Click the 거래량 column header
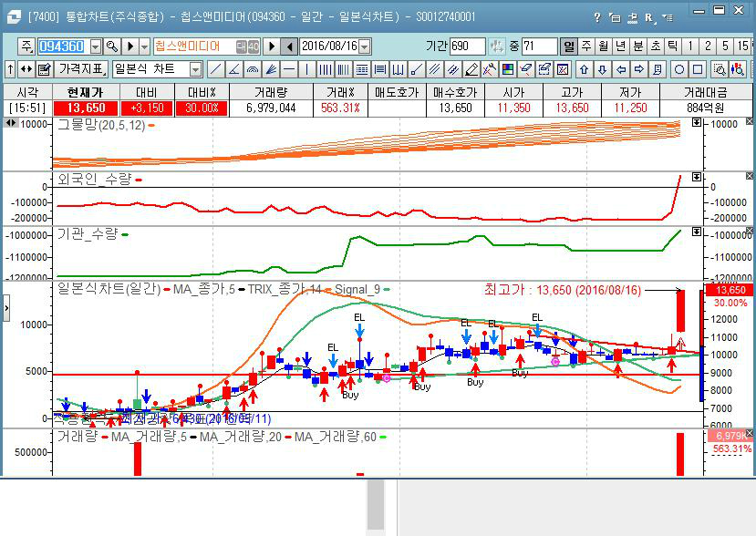Screen dimensions: 756x536 271,92
